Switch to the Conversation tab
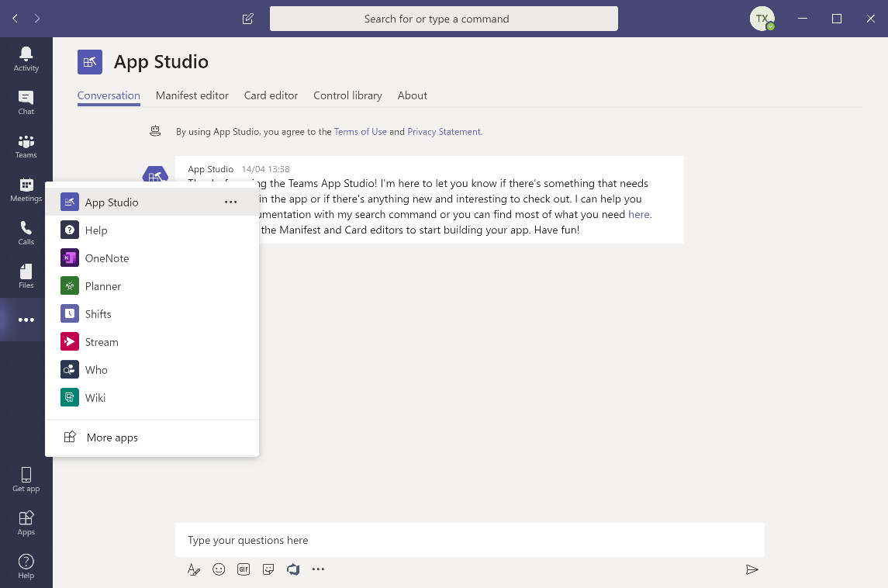888x588 pixels. (109, 95)
